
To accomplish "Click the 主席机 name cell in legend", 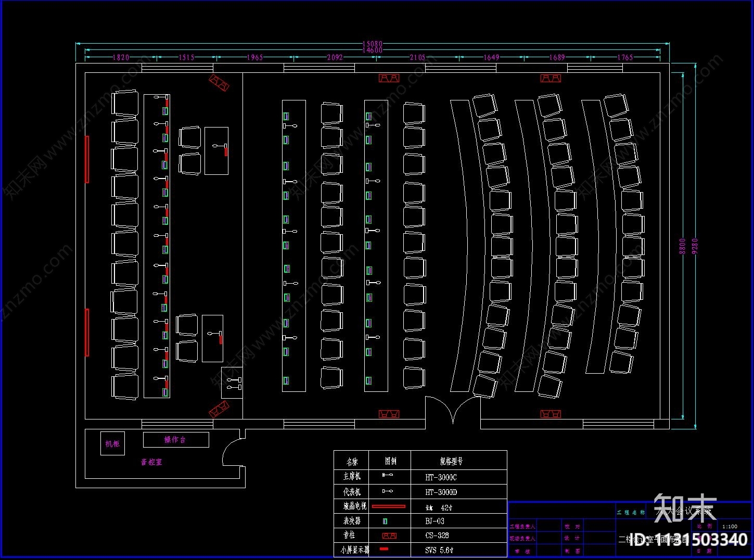I will [x=352, y=476].
